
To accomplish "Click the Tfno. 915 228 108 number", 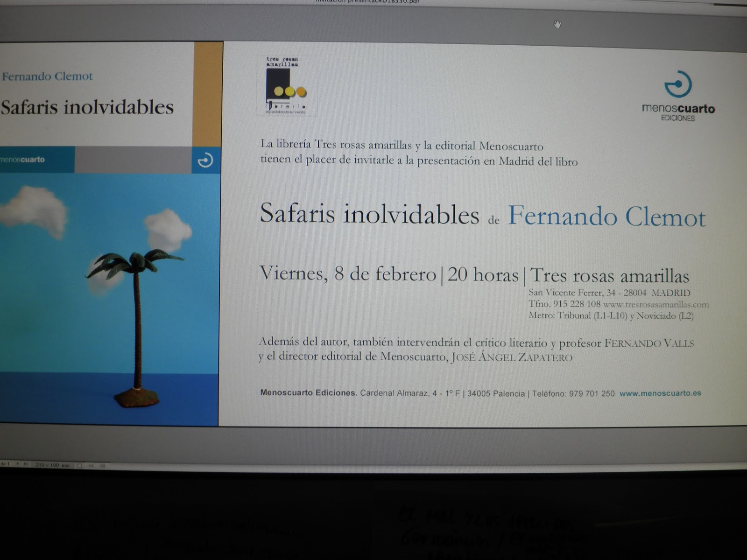I will pos(564,304).
